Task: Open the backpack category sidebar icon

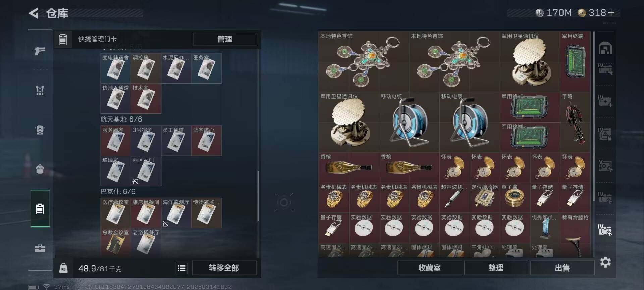Action: tap(40, 168)
